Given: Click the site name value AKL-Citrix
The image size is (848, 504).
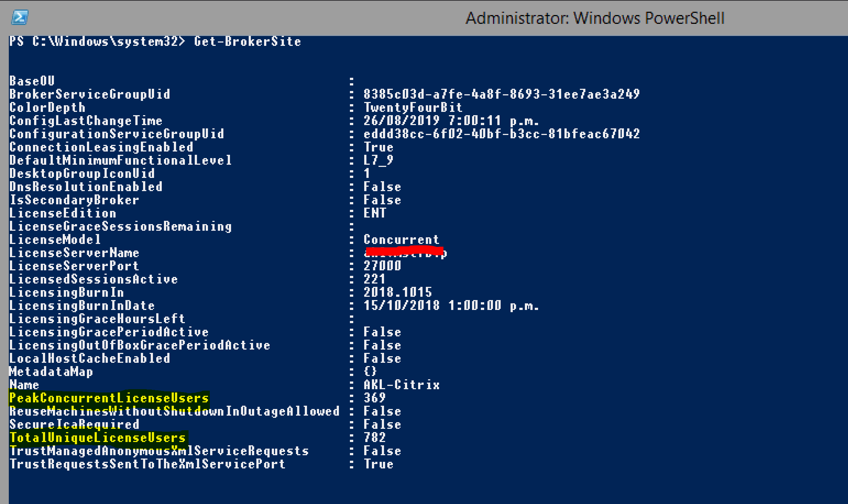Looking at the screenshot, I should pyautogui.click(x=401, y=385).
